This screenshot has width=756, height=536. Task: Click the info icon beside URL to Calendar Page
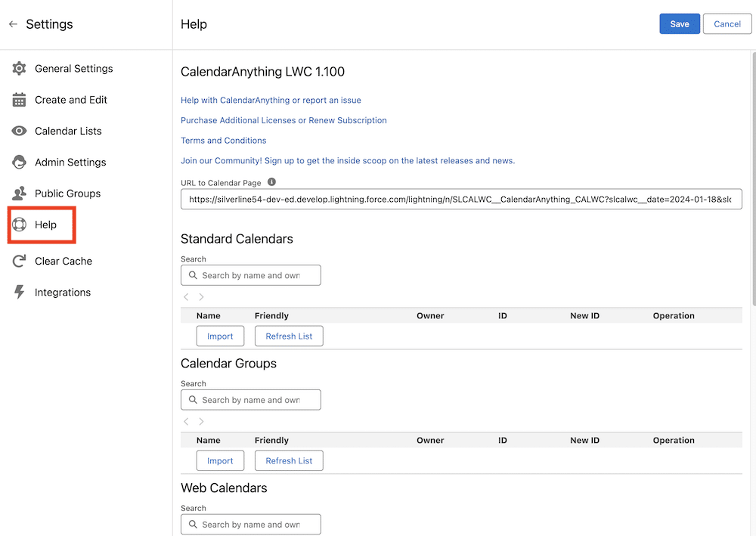pyautogui.click(x=272, y=182)
